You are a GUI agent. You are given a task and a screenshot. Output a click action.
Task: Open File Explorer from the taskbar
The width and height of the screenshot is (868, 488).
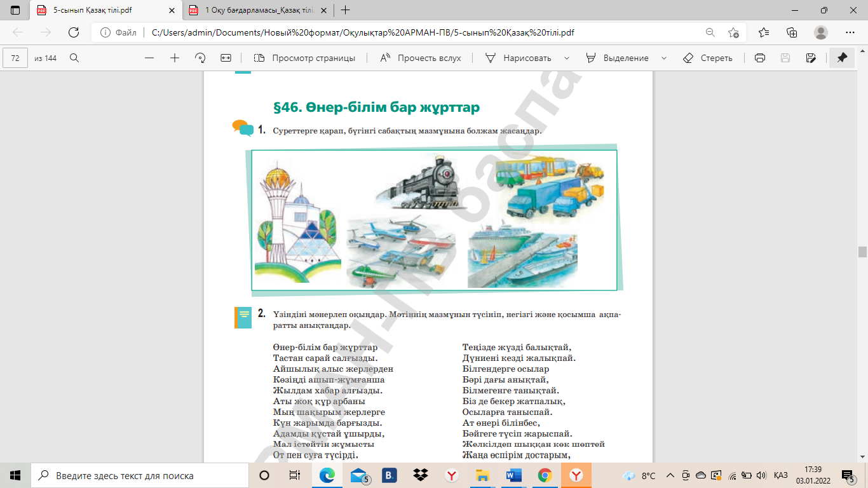click(x=482, y=475)
